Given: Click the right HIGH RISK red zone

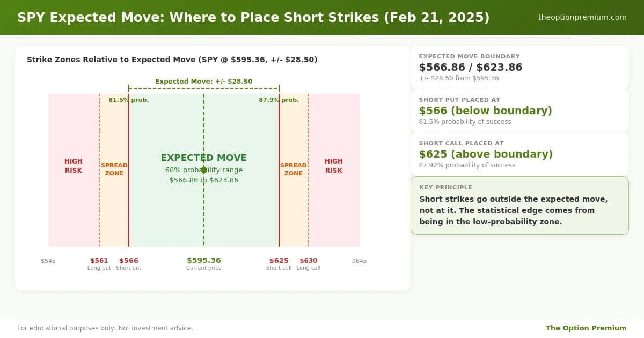Looking at the screenshot, I should 334,170.
